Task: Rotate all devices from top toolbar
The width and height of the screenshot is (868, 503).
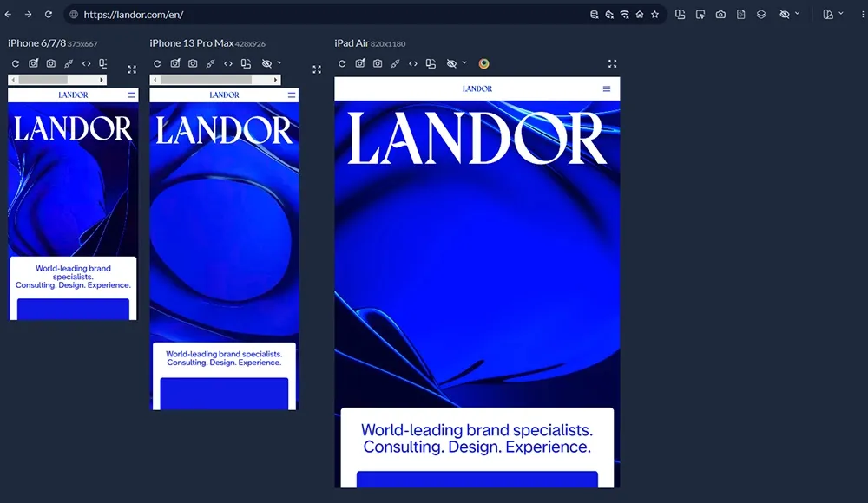Action: coord(680,15)
